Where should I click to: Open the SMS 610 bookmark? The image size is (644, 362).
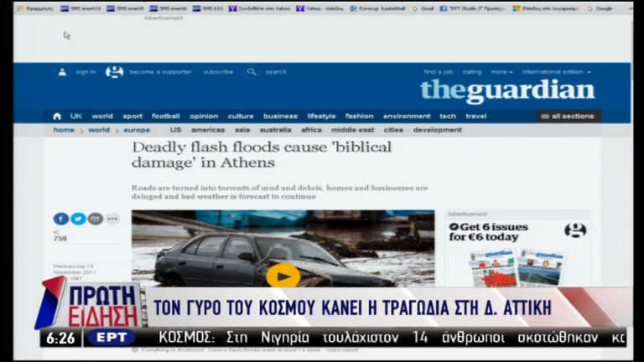[x=208, y=8]
